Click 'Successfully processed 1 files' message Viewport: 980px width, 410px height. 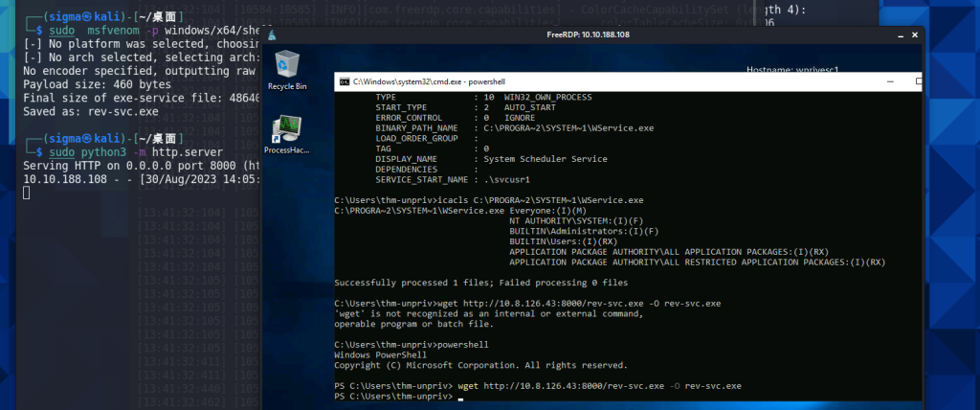(x=481, y=283)
